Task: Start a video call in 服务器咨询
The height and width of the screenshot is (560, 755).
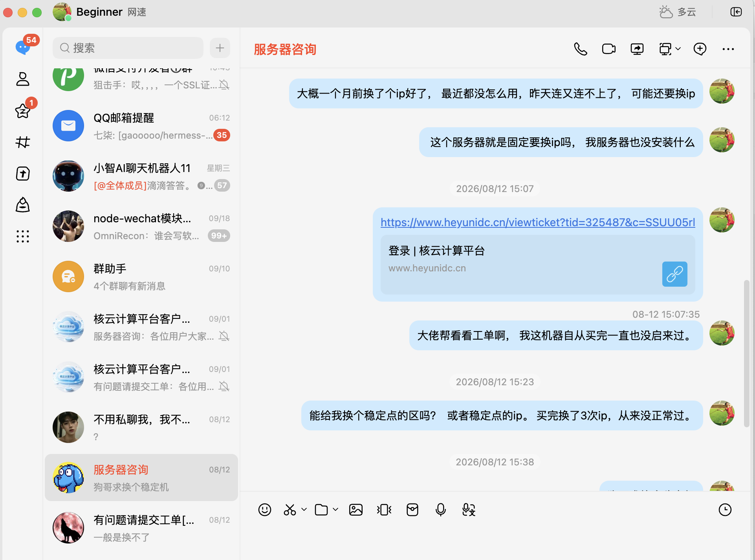Action: click(x=609, y=49)
